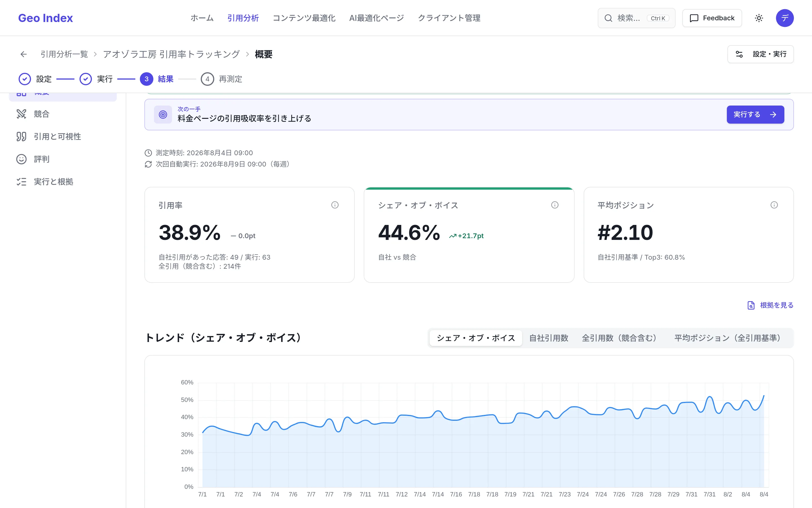
Task: Select the 実行 step circle
Action: pos(85,79)
